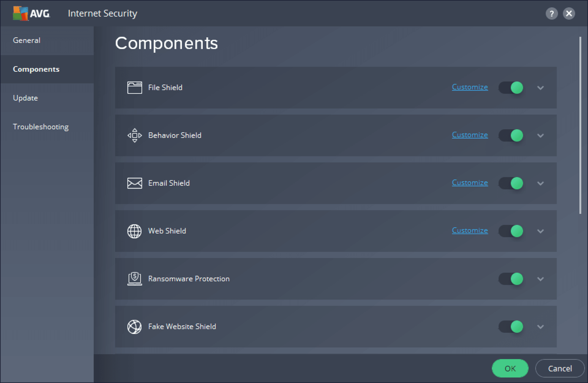Click the Behavior Shield arrows icon
Image resolution: width=588 pixels, height=383 pixels.
tap(135, 135)
